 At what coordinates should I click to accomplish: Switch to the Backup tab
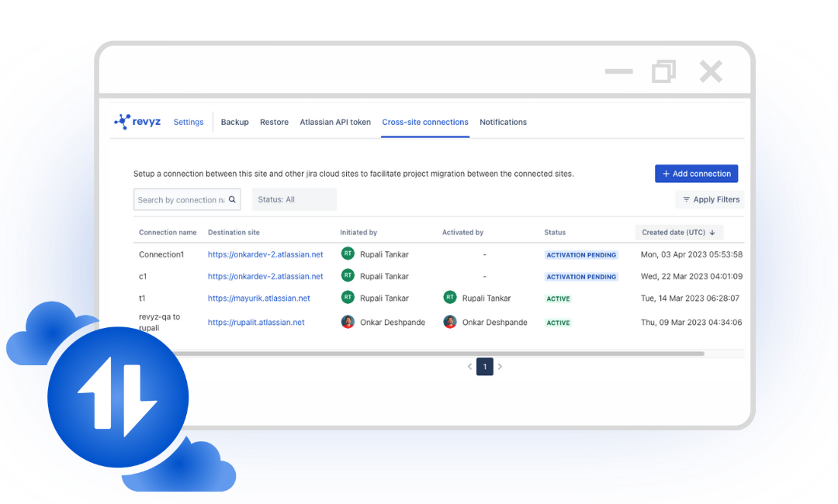[234, 122]
